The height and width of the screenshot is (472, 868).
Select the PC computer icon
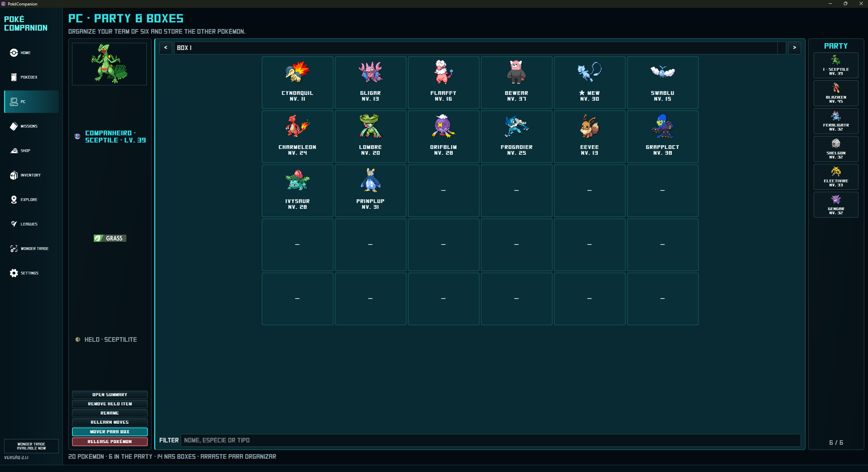[14, 102]
